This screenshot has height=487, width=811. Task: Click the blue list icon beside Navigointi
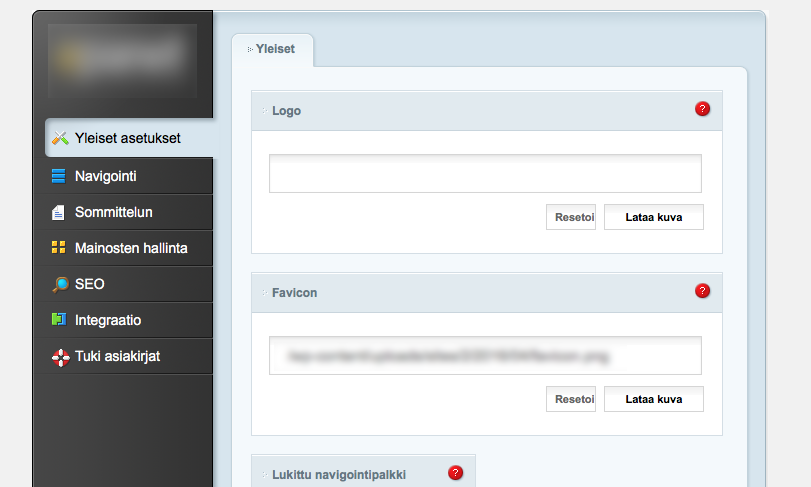pyautogui.click(x=58, y=176)
